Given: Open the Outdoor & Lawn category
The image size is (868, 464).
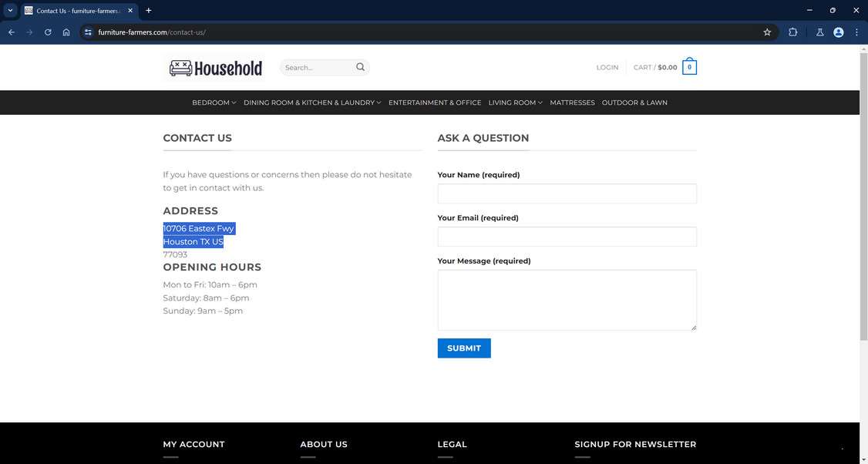Looking at the screenshot, I should click(634, 103).
